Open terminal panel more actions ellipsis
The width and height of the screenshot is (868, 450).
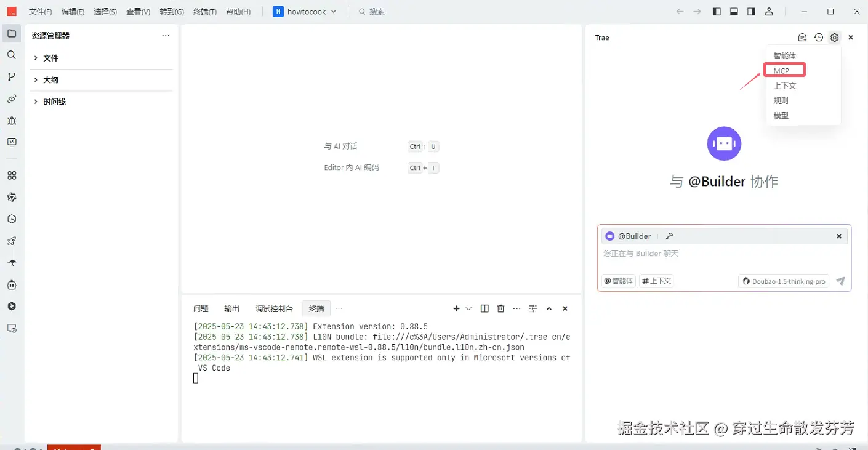(516, 308)
